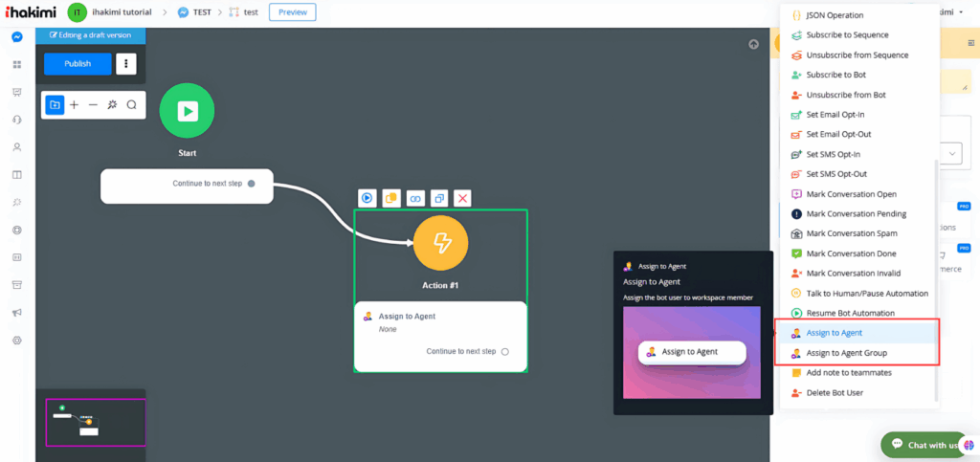Click the magic wand auto-arrange icon
This screenshot has width=980, height=462.
pos(112,105)
